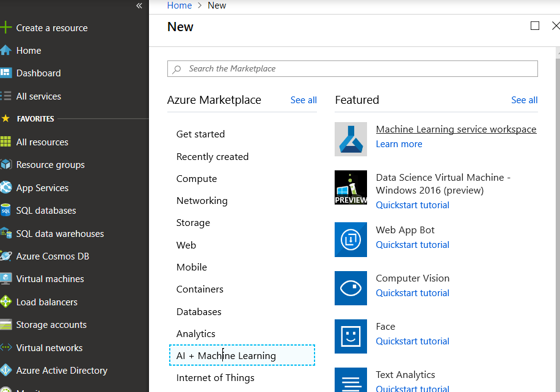Click the Machine Learning service workspace icon
Screen dimensions: 560x392
[x=350, y=139]
